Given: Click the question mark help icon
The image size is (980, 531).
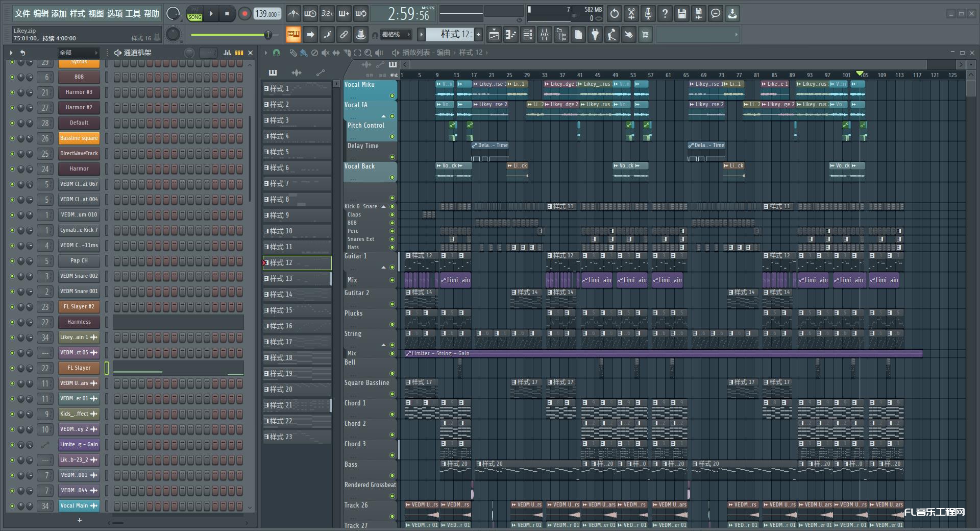Looking at the screenshot, I should (x=665, y=14).
